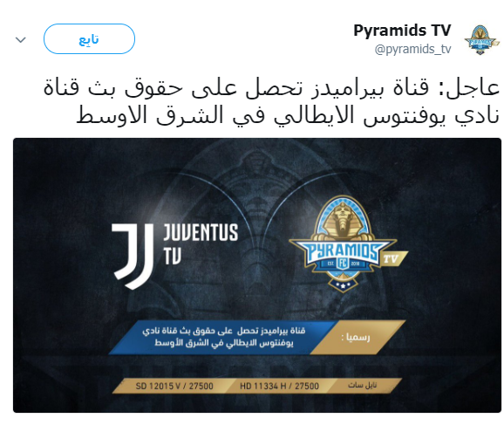Viewport: 504px width, 425px height.
Task: Click the نايل سات satellite label
Action: tap(363, 386)
